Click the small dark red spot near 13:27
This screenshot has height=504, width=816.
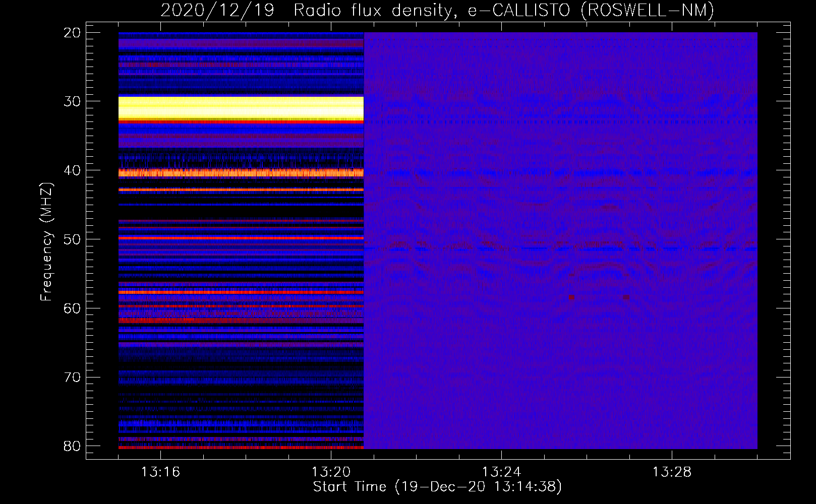click(x=626, y=297)
